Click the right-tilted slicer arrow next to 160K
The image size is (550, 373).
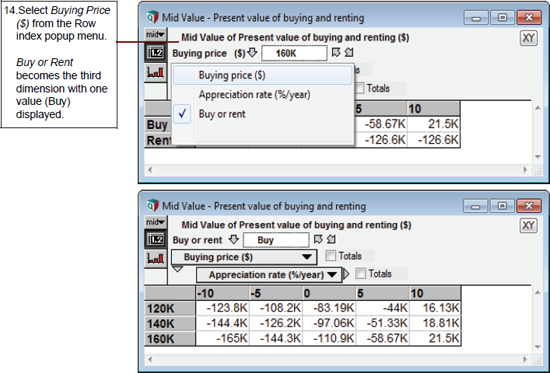349,53
